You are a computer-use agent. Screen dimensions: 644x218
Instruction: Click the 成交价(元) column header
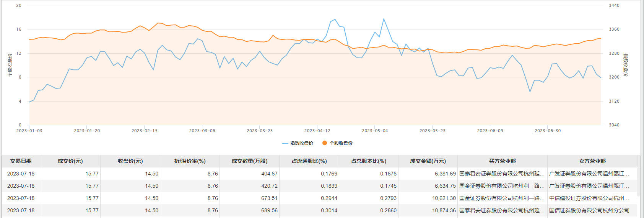click(70, 161)
